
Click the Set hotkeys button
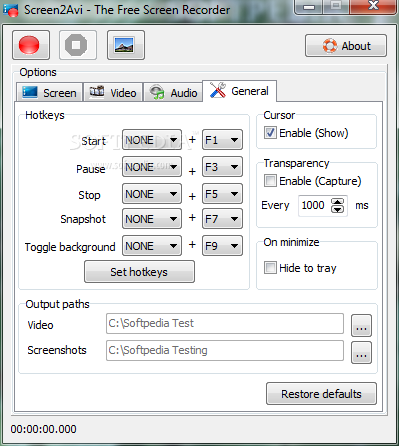pyautogui.click(x=139, y=272)
